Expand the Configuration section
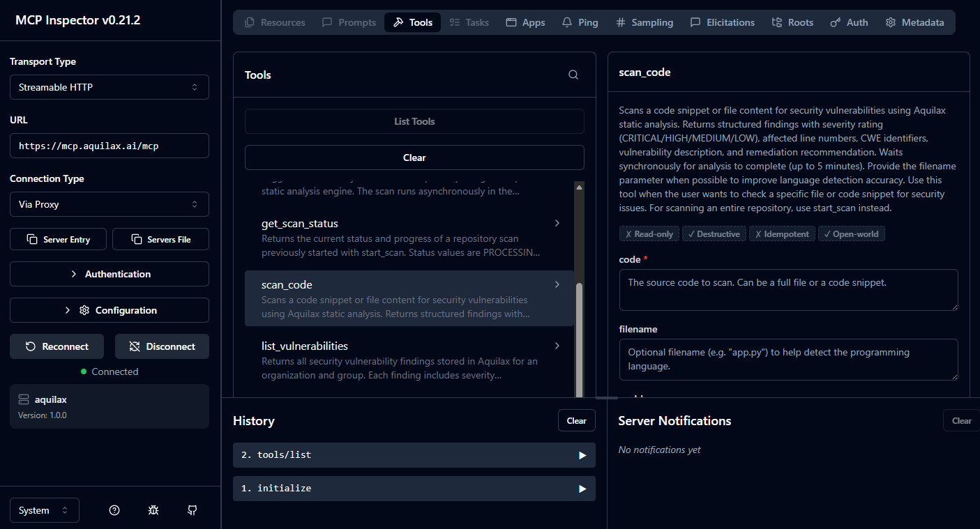This screenshot has width=980, height=529. point(110,310)
